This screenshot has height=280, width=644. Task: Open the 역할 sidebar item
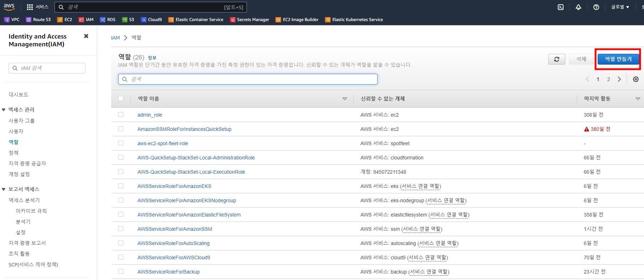pyautogui.click(x=14, y=142)
